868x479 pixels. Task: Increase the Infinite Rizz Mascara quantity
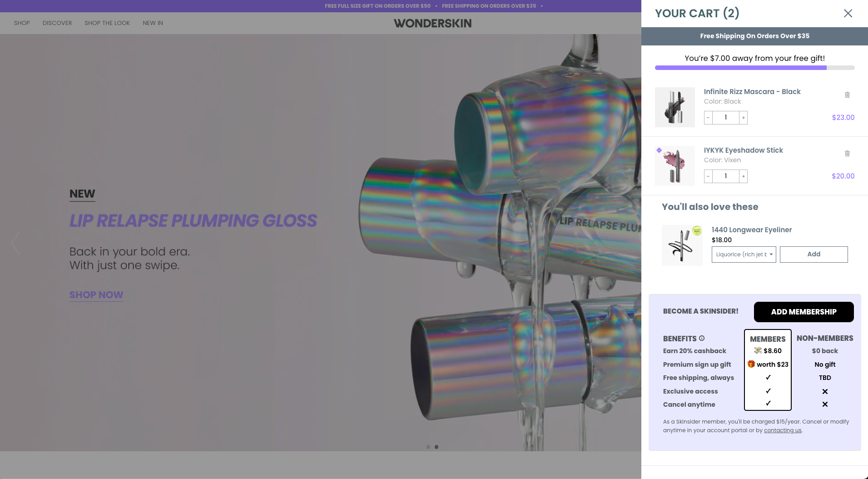pos(743,118)
